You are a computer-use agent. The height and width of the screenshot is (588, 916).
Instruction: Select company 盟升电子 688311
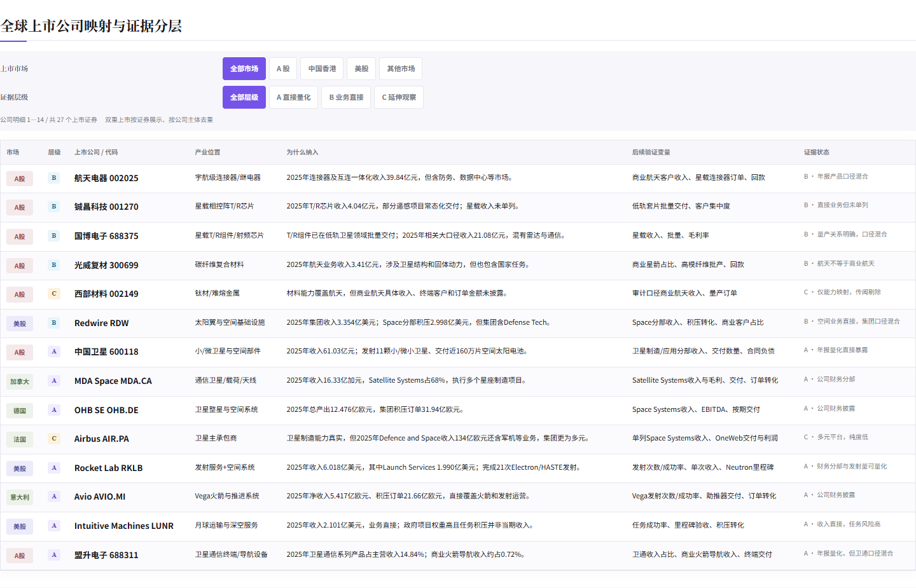click(106, 555)
